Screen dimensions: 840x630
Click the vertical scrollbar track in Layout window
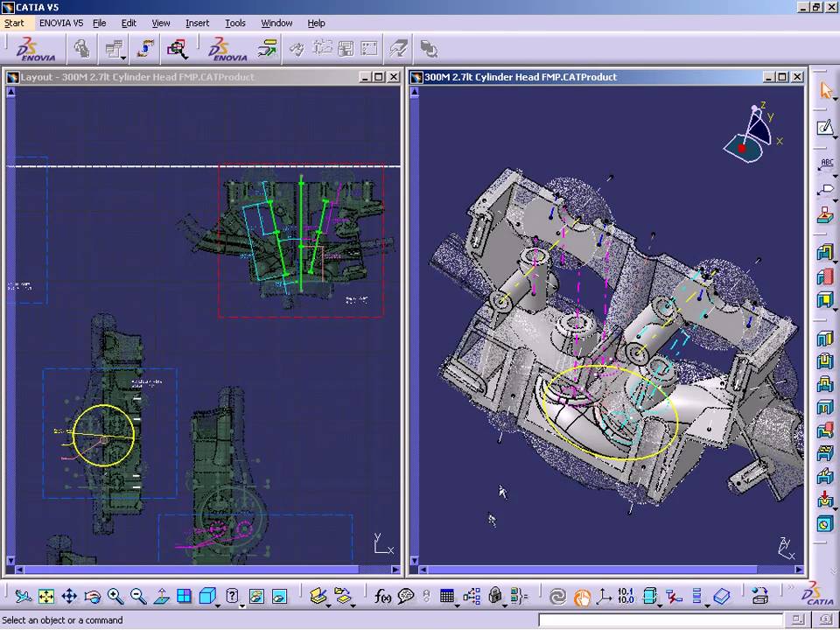point(10,326)
